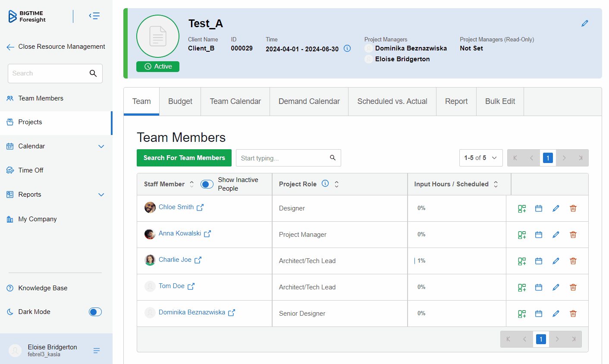Expand the Calendar menu in the sidebar

pos(101,146)
